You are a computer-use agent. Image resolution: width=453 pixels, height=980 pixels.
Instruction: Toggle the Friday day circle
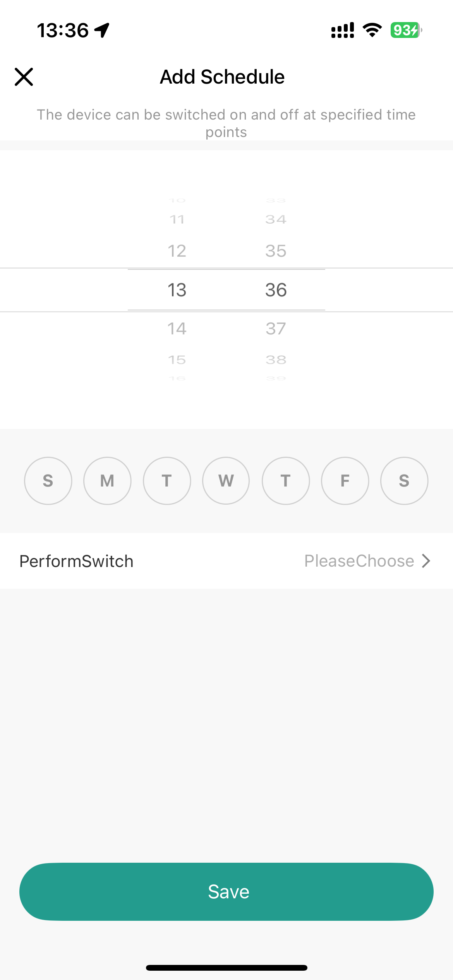click(x=345, y=481)
